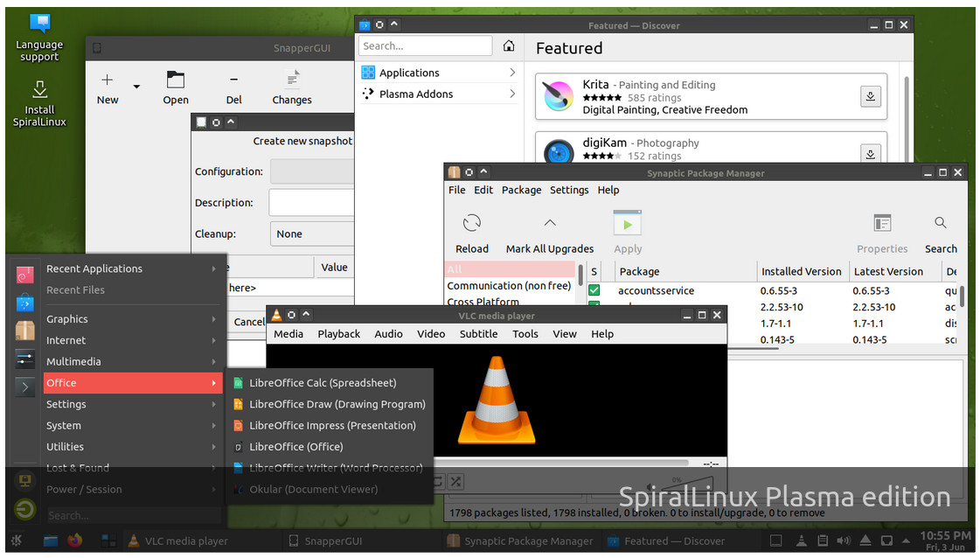Image resolution: width=980 pixels, height=558 pixels.
Task: Click the cardboard package favorite in launcher
Action: tap(25, 331)
